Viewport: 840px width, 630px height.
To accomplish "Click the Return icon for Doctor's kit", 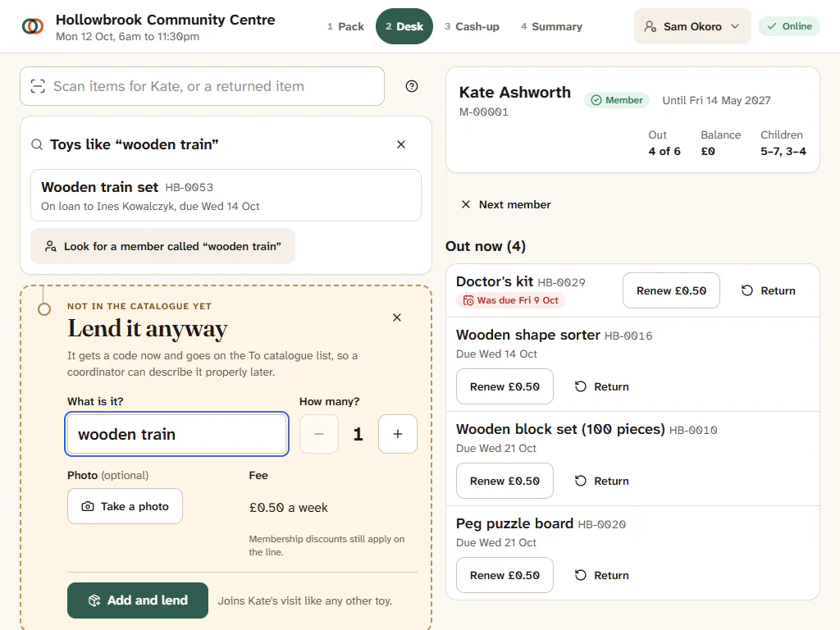I will pyautogui.click(x=746, y=290).
